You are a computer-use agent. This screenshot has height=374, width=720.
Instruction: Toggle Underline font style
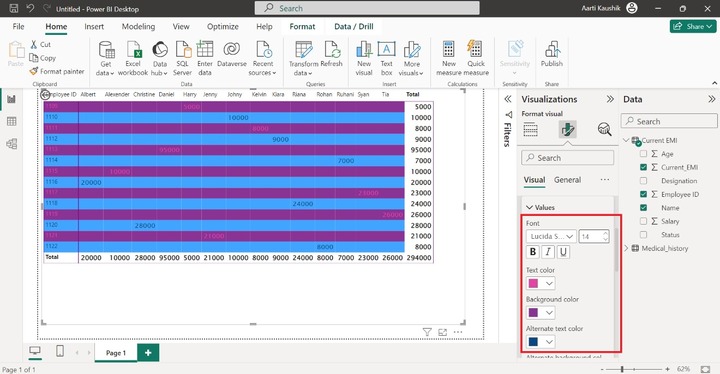tap(563, 252)
